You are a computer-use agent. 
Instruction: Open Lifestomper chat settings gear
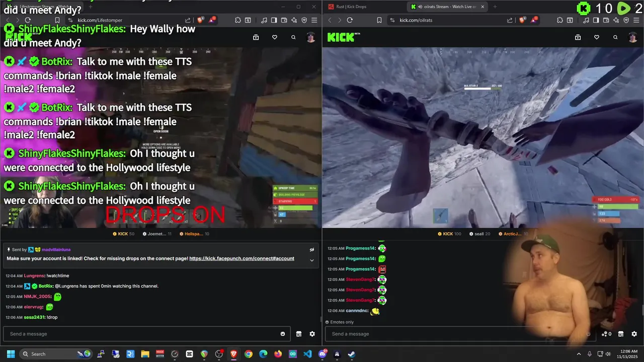312,334
